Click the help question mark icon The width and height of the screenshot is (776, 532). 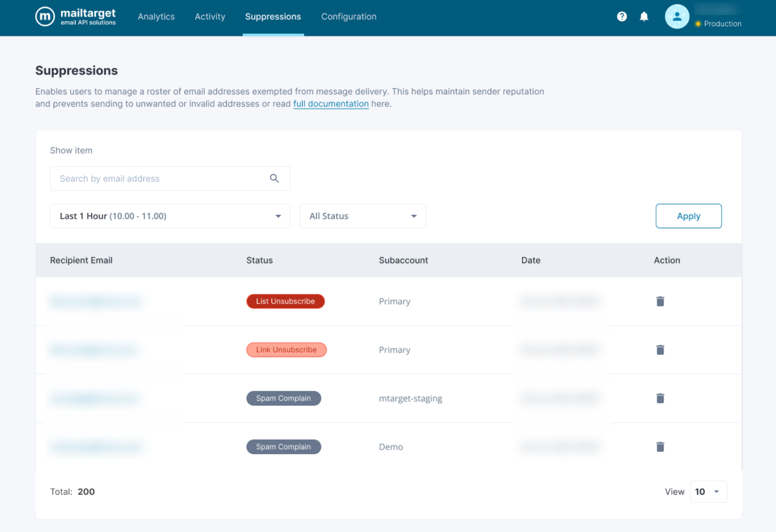coord(621,16)
